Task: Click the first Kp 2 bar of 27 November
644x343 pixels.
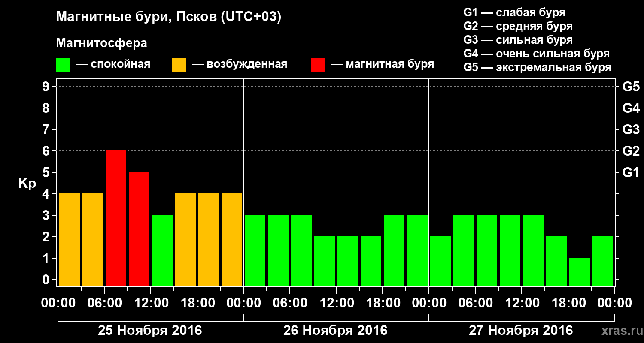Action: (440, 262)
